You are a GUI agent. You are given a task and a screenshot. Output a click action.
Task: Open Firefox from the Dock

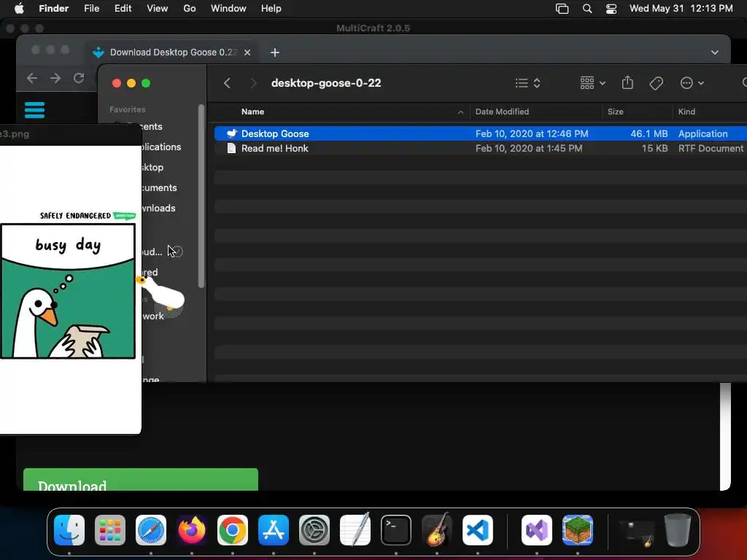(192, 530)
